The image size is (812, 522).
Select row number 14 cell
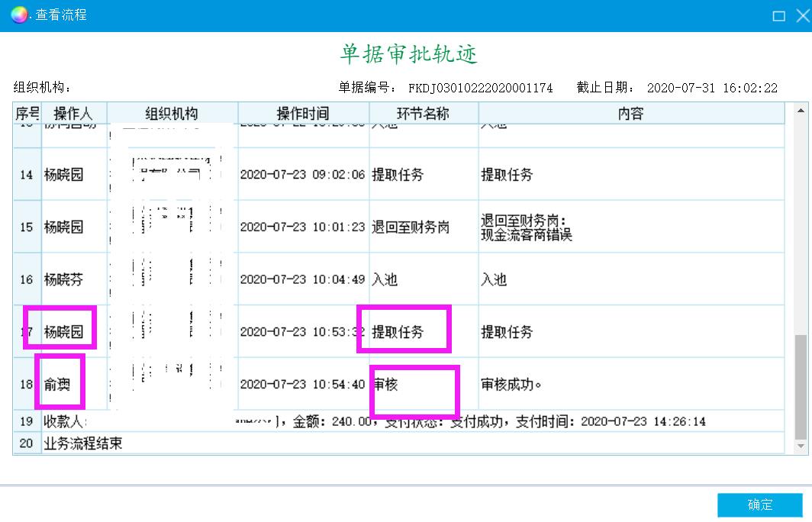pos(27,175)
